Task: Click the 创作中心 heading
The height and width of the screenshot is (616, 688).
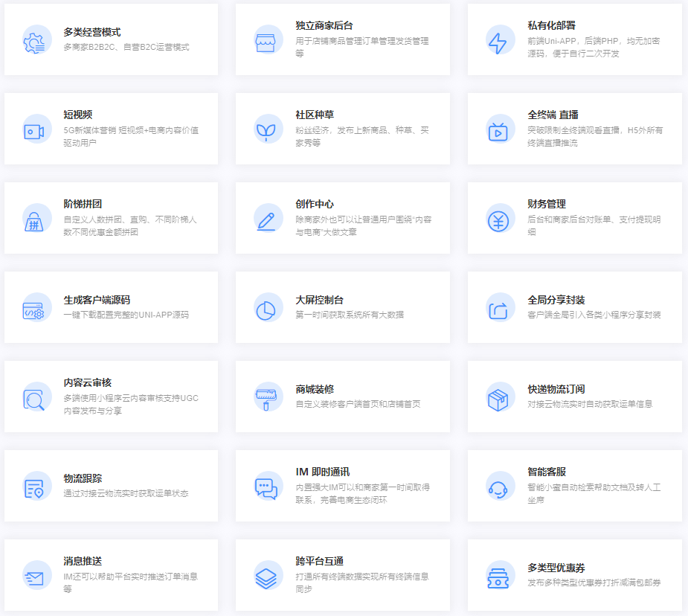Action: [314, 204]
